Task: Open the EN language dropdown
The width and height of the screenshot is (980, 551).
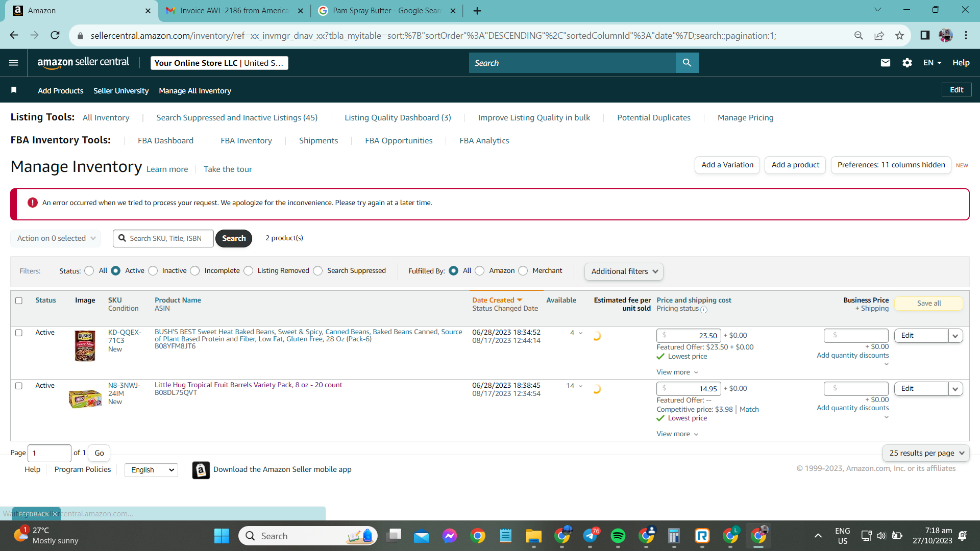Action: (x=932, y=63)
